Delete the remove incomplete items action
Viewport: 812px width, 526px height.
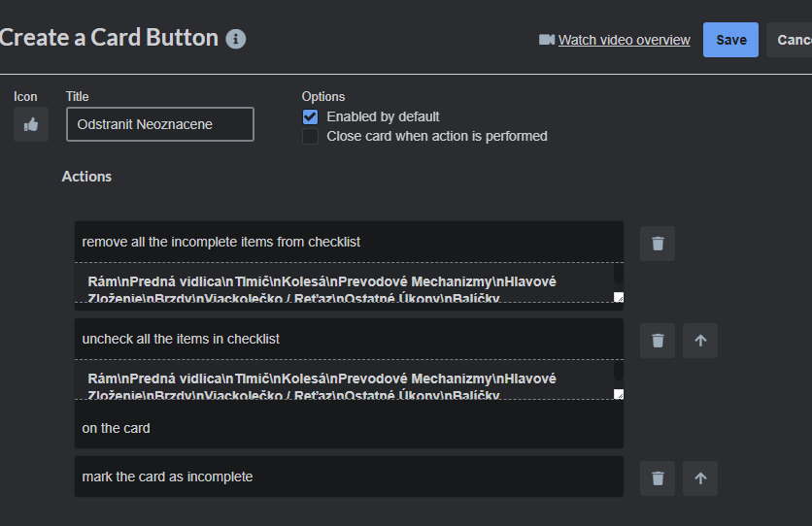tap(658, 244)
